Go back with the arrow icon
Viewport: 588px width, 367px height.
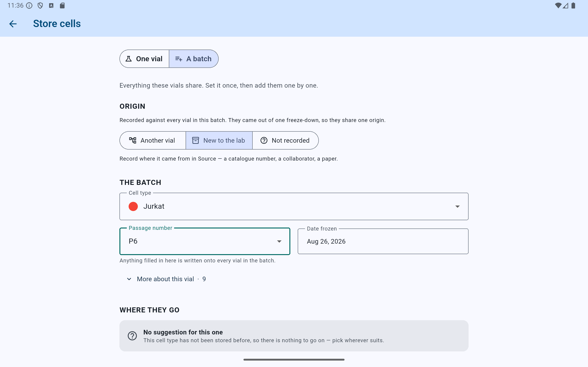click(x=13, y=24)
